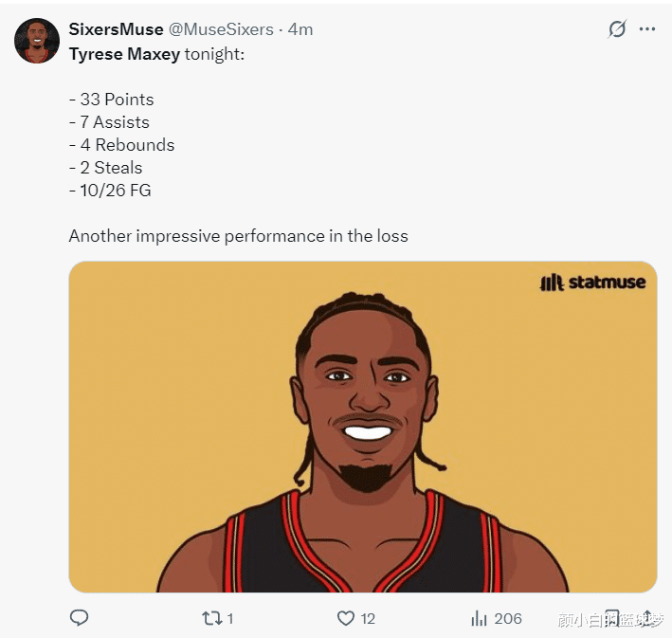Open view analytics bar chart icon

click(479, 618)
